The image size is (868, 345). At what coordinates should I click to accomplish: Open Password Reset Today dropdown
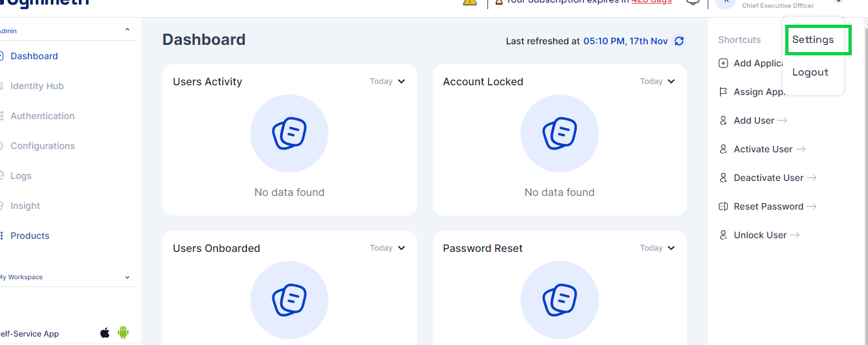pos(658,248)
